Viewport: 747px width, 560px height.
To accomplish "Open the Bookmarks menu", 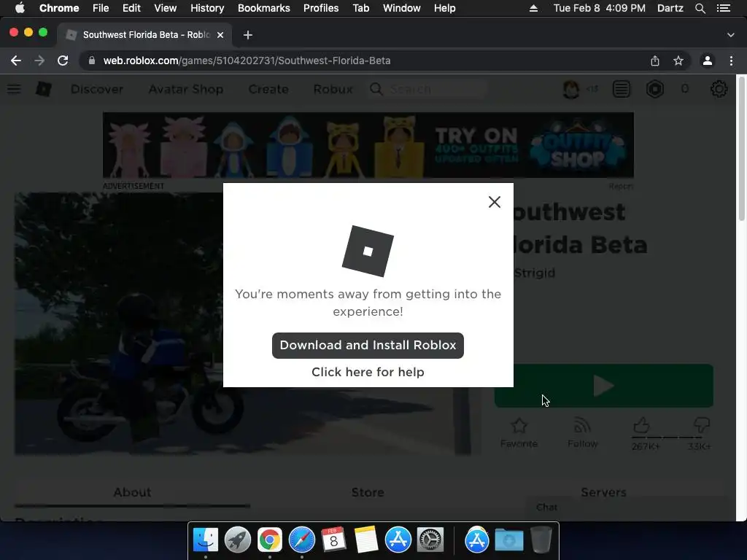I will [264, 8].
